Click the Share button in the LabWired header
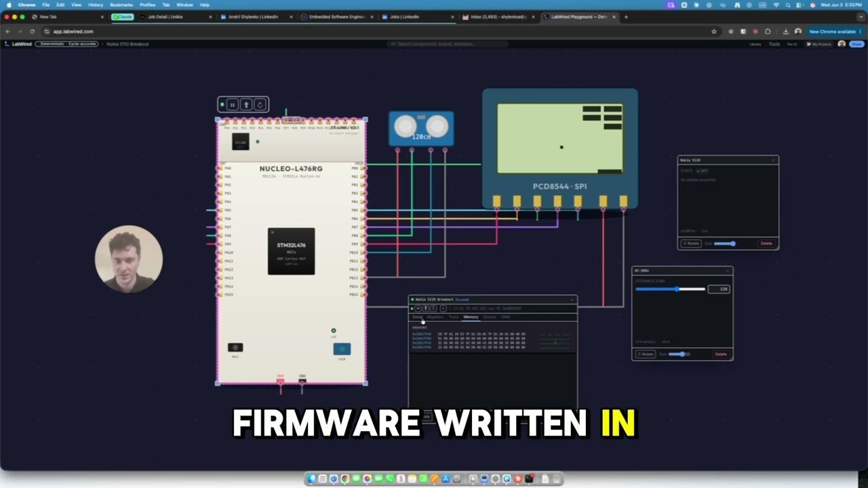This screenshot has height=488, width=868. [x=856, y=44]
